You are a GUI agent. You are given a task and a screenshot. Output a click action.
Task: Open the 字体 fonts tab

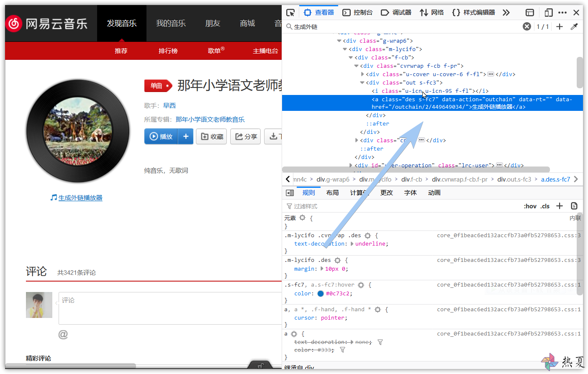click(x=411, y=193)
